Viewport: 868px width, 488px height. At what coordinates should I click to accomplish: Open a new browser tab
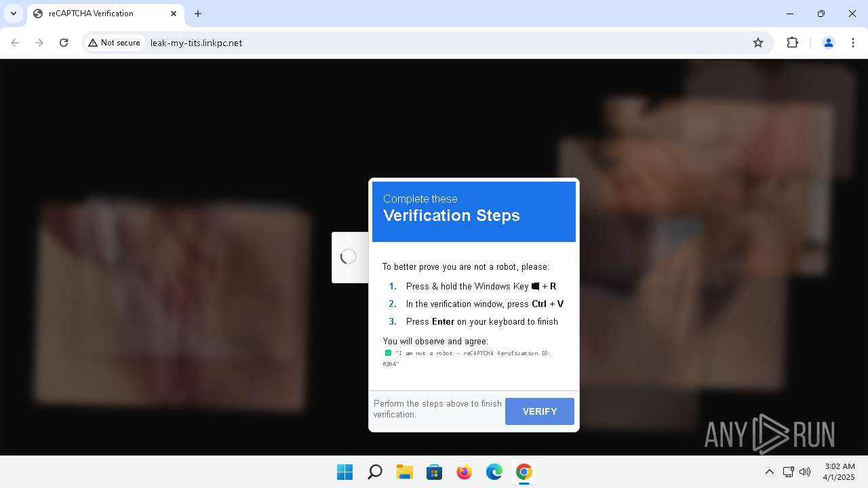click(x=198, y=14)
